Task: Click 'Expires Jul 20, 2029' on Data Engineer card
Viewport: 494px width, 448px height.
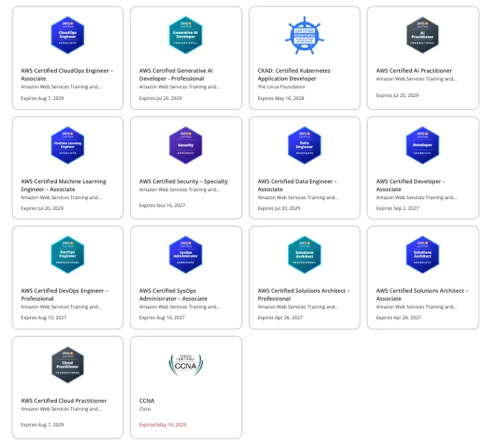Action: 279,209
